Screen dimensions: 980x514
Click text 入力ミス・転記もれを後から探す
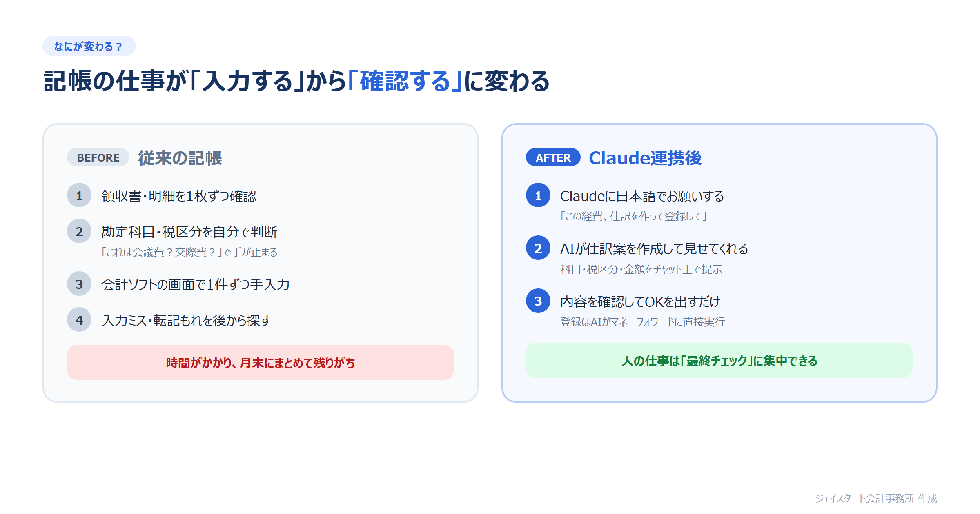pyautogui.click(x=187, y=320)
